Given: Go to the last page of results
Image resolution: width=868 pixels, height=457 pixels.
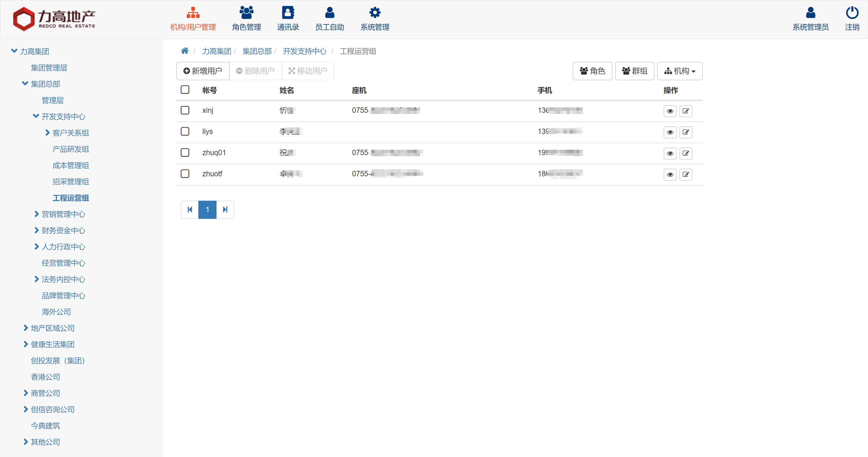Looking at the screenshot, I should point(225,209).
